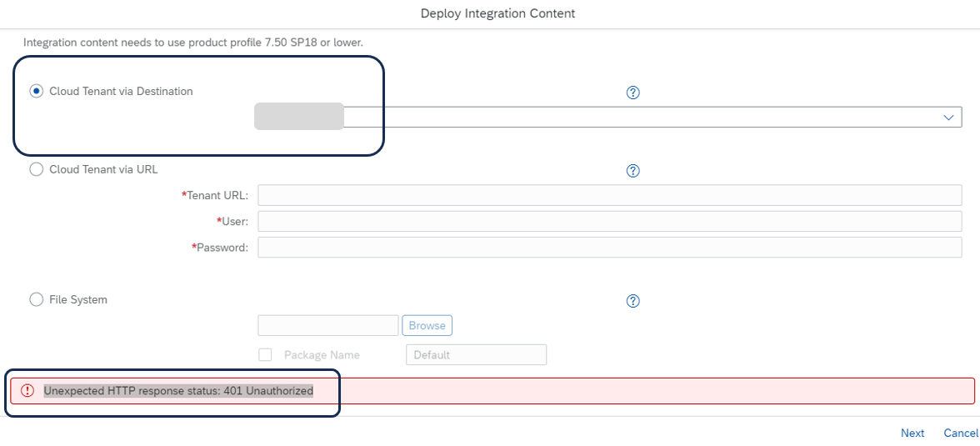
Task: Enable the Package Name checkbox
Action: point(265,354)
